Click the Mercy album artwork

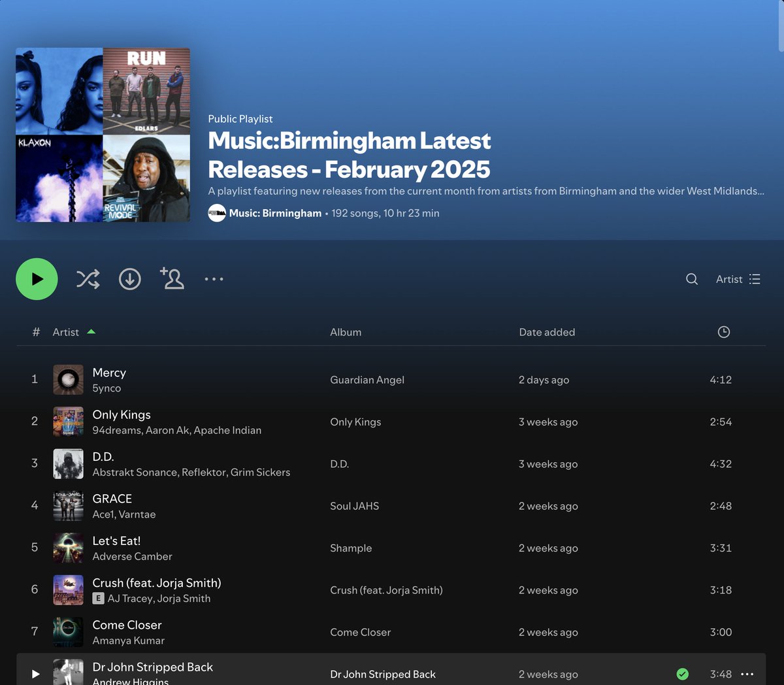tap(68, 380)
